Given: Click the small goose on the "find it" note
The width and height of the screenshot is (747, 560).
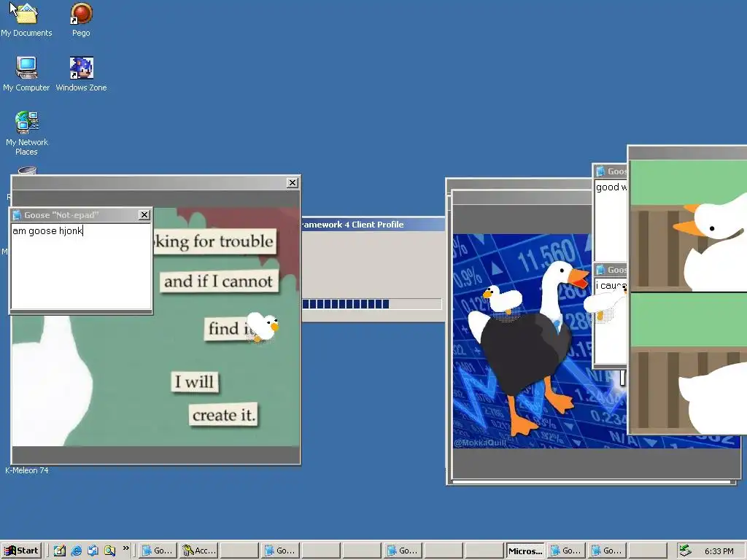Looking at the screenshot, I should [x=262, y=327].
